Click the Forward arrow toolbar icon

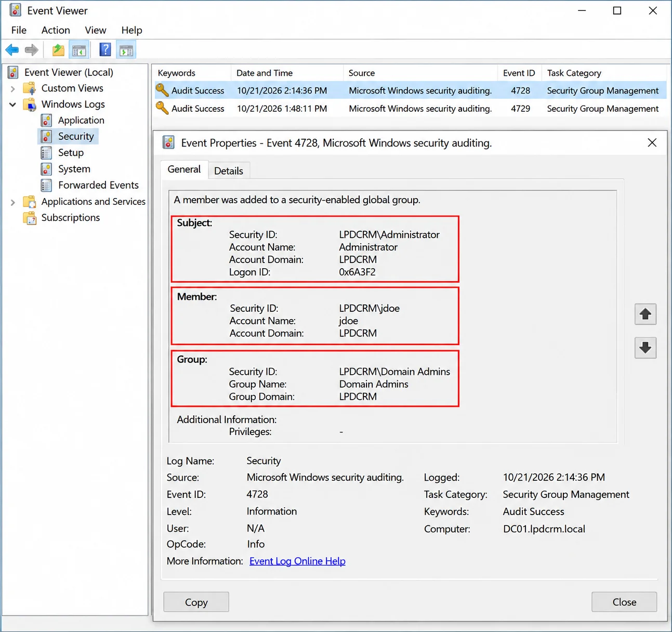(x=32, y=50)
